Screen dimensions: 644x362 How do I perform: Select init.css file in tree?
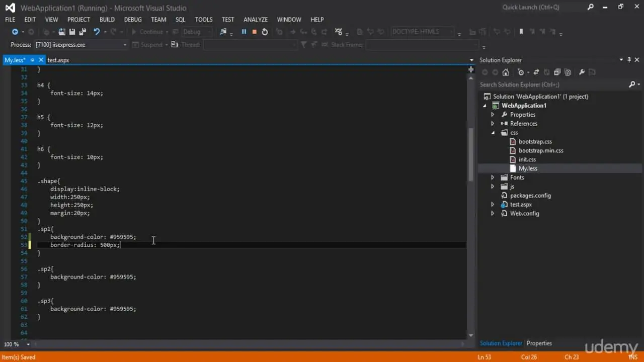pos(527,160)
